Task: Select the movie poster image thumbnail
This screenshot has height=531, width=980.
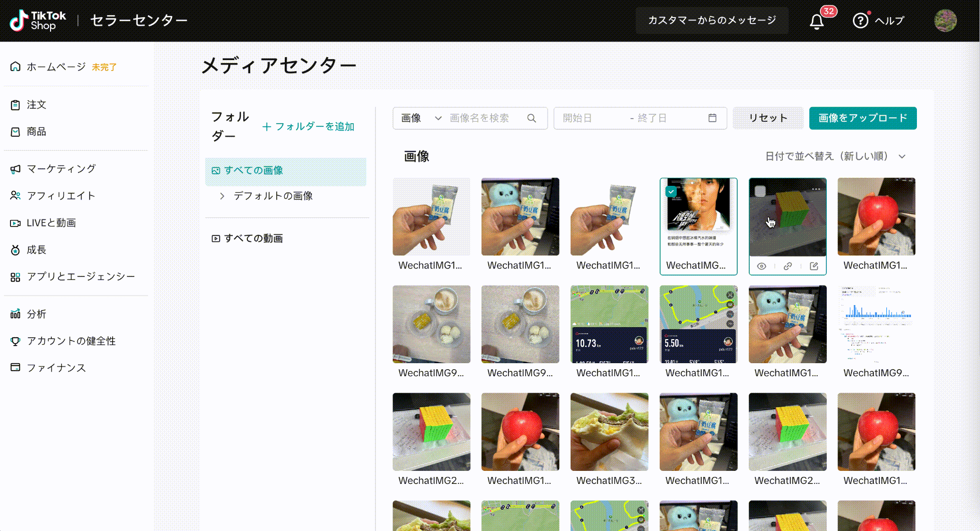Action: click(698, 216)
